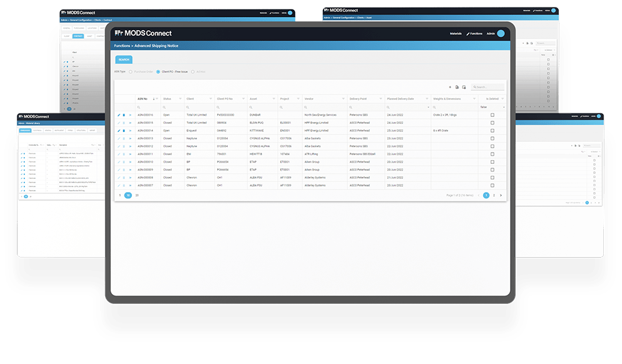Select the Client PO - Free Issue radio
The width and height of the screenshot is (622, 364).
click(x=158, y=72)
